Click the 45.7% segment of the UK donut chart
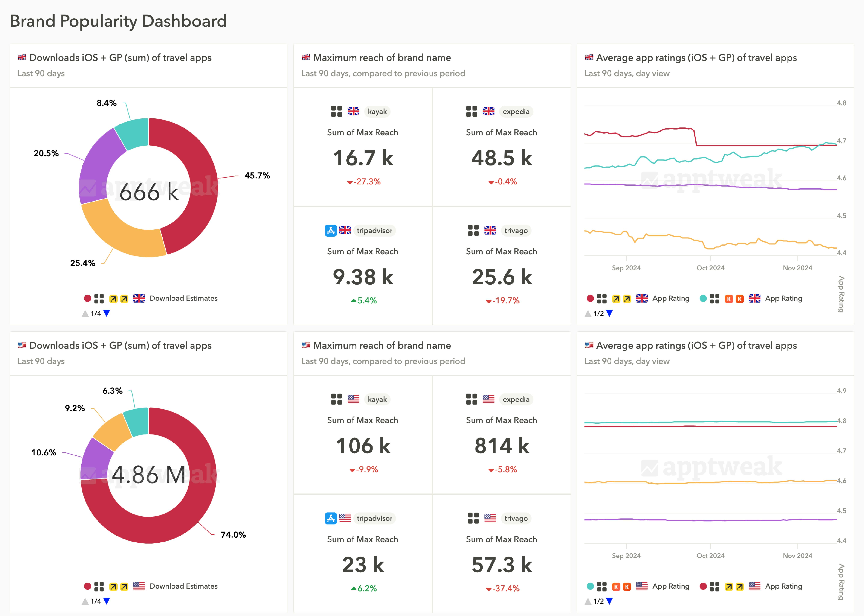 pyautogui.click(x=205, y=178)
